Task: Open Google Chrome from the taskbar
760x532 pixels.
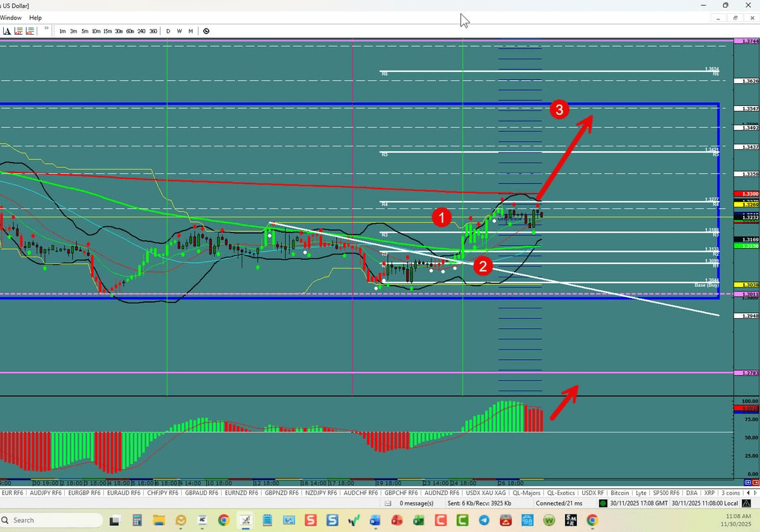Action: click(x=223, y=521)
